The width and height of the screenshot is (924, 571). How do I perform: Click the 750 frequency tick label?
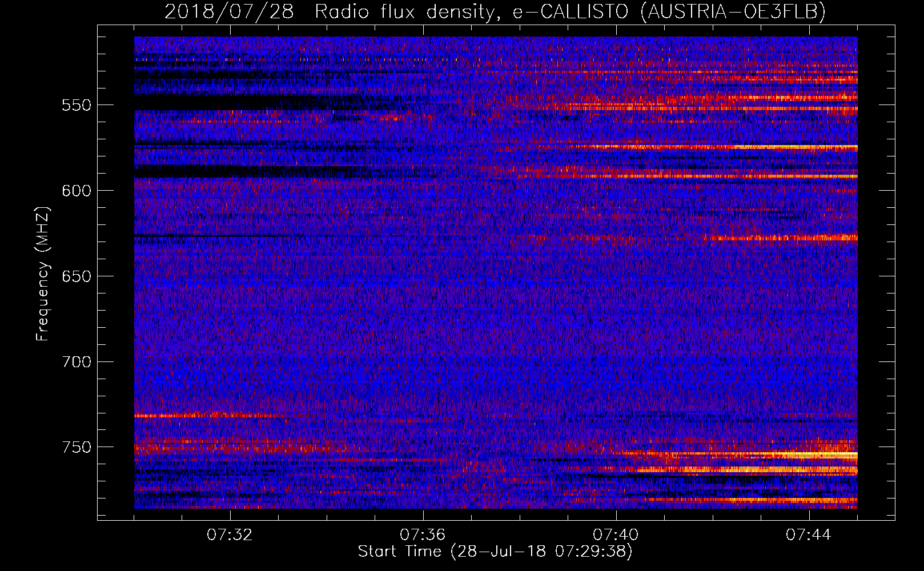[x=77, y=447]
